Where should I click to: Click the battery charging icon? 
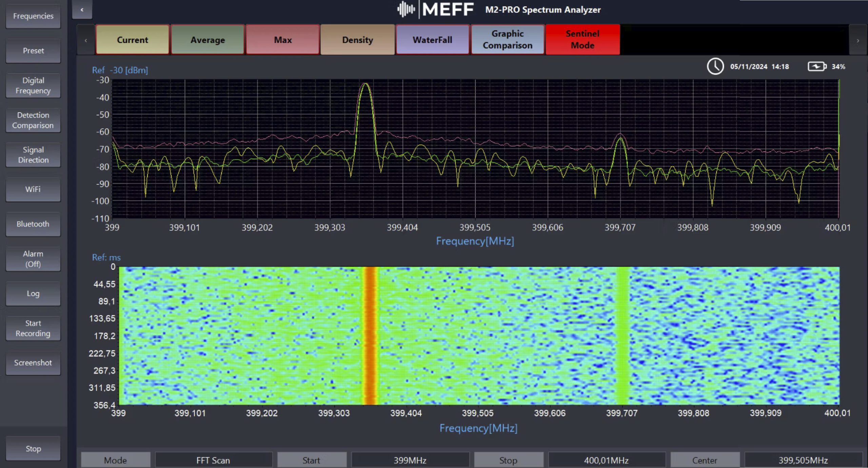(816, 67)
